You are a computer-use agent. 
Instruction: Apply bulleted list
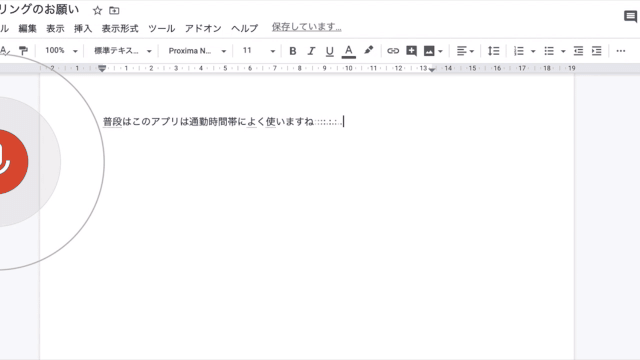549,51
